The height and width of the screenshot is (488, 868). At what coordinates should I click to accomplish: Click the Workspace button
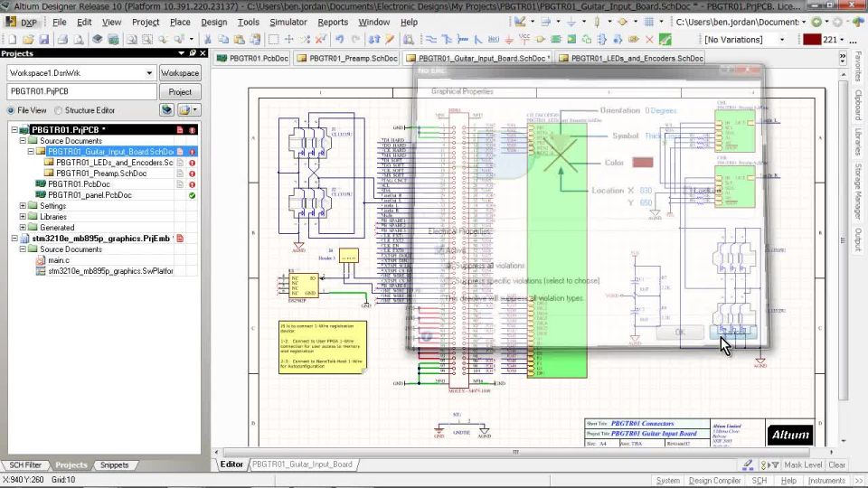180,73
